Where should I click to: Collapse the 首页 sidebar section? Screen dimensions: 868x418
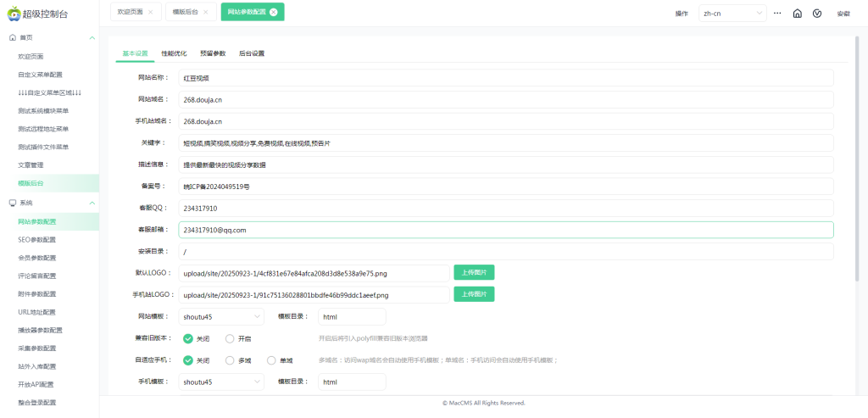pos(92,38)
